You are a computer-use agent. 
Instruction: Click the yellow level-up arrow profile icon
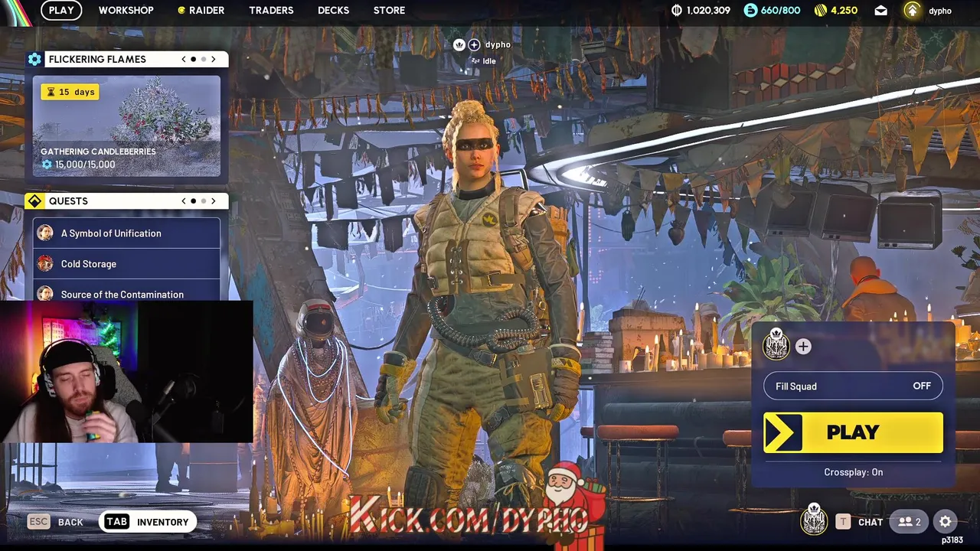tap(911, 10)
